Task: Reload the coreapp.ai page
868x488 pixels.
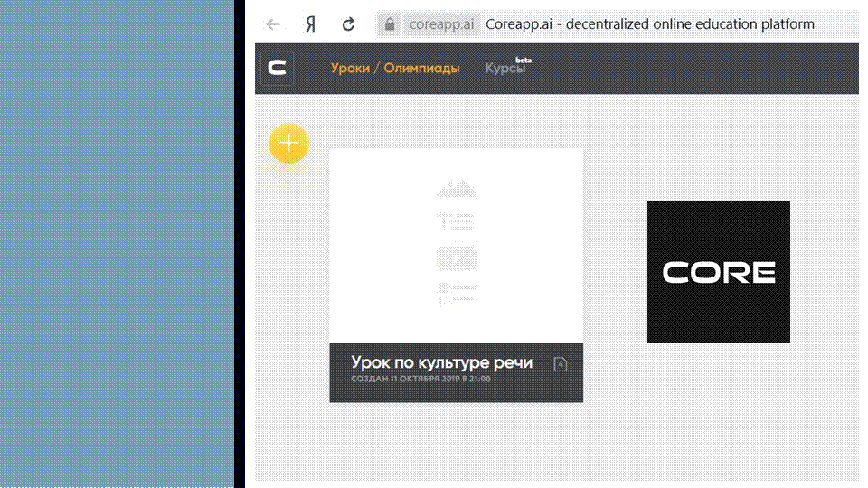Action: [348, 24]
